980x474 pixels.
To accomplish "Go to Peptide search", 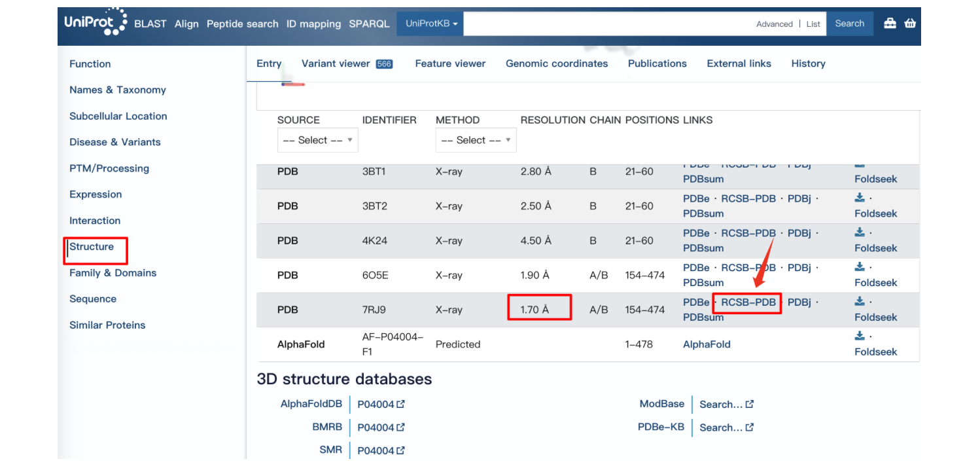I will [243, 24].
